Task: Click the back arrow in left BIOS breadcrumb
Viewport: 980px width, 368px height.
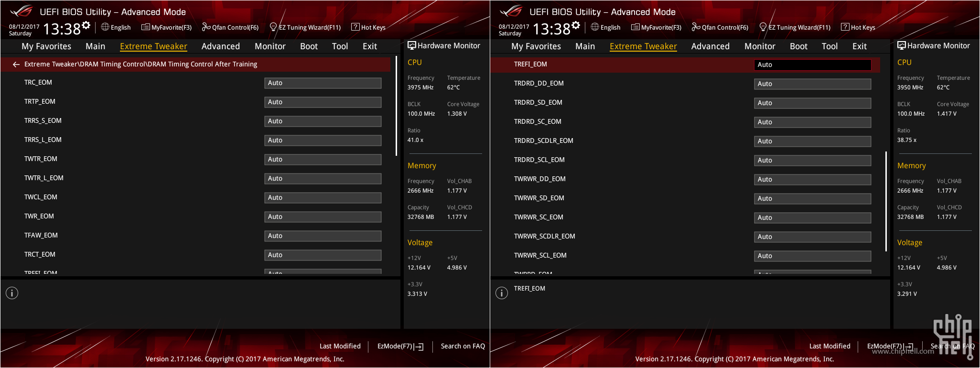Action: click(16, 64)
